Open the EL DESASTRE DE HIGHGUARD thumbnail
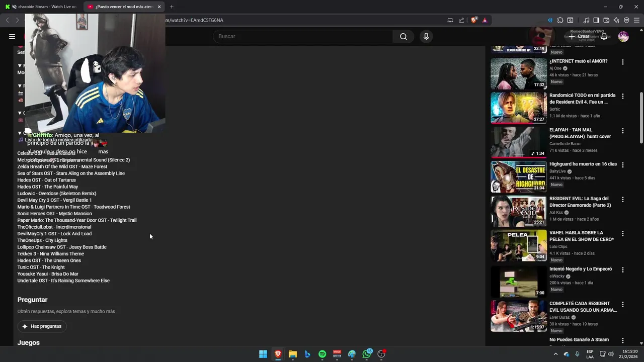This screenshot has width=644, height=362. pyautogui.click(x=519, y=176)
